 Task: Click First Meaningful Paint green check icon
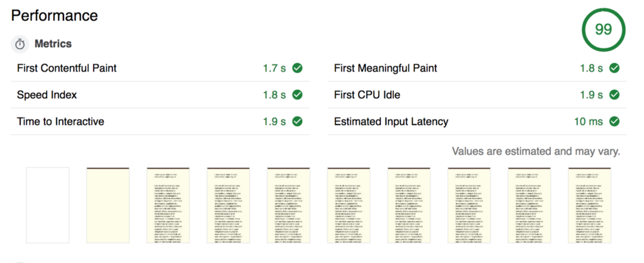click(614, 68)
